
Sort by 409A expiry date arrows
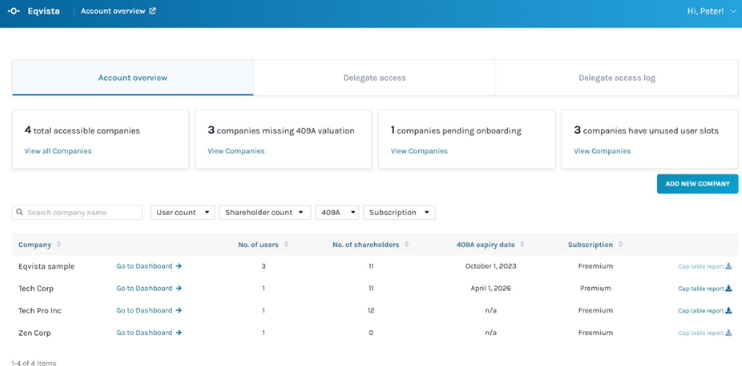(522, 245)
